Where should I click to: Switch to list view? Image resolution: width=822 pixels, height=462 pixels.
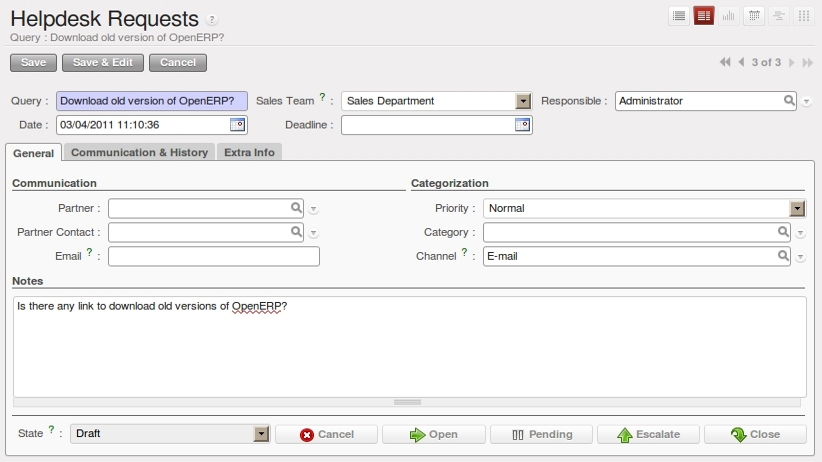click(x=679, y=16)
